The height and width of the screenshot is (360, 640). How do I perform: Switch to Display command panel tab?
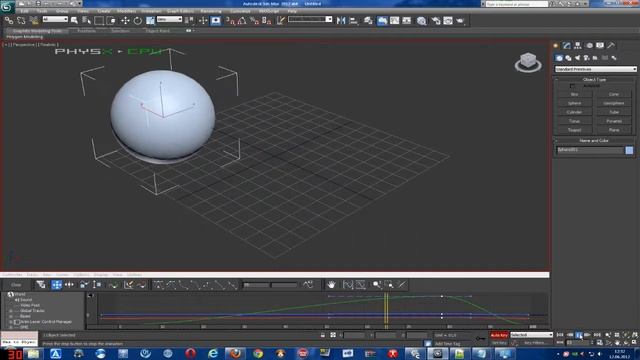pos(600,45)
